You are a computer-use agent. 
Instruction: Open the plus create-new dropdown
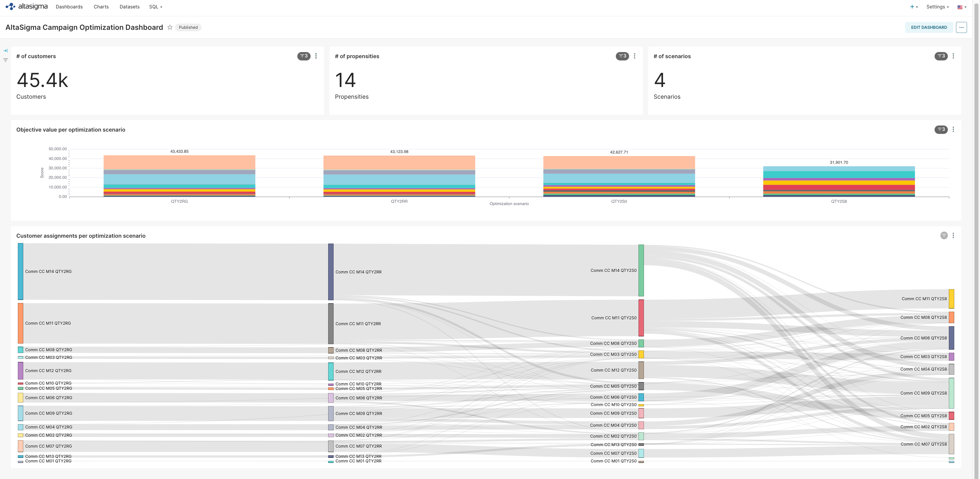[914, 7]
